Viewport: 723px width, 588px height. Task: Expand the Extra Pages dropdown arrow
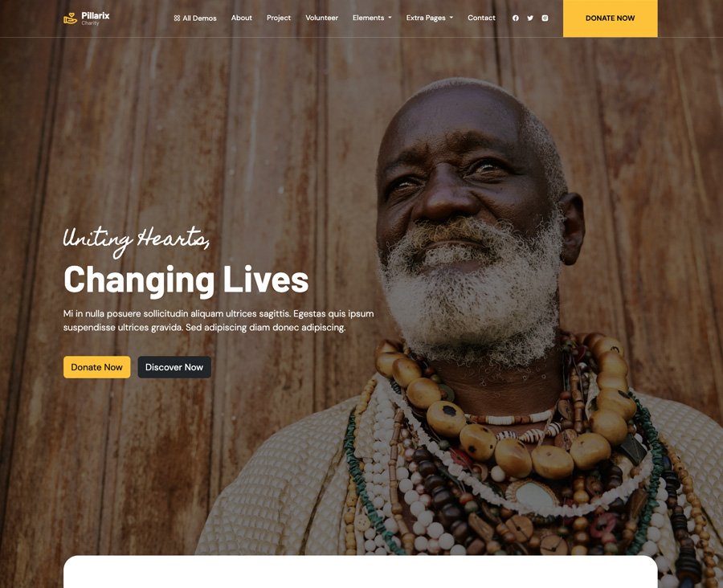pos(451,18)
